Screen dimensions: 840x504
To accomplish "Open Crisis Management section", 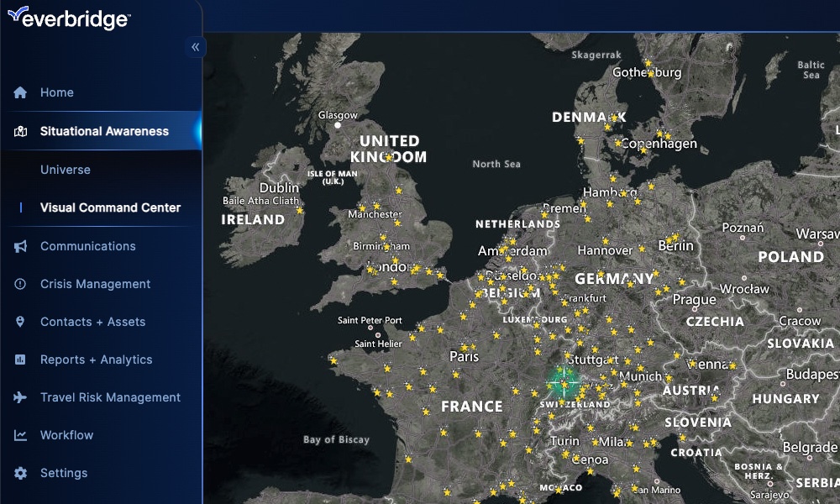I will (x=96, y=284).
